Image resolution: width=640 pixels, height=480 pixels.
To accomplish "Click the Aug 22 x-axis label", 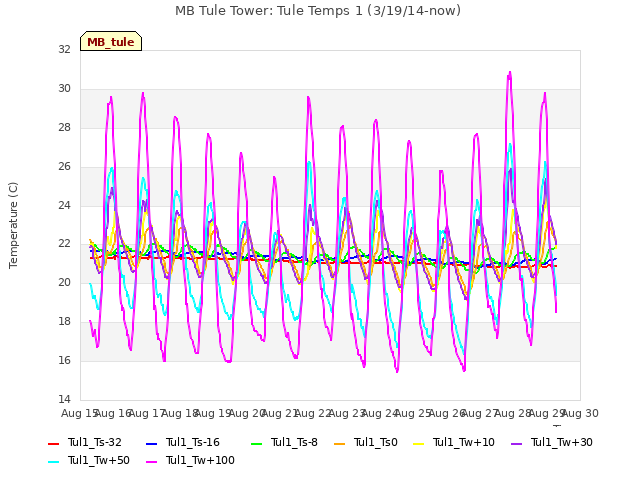I will (x=313, y=413).
